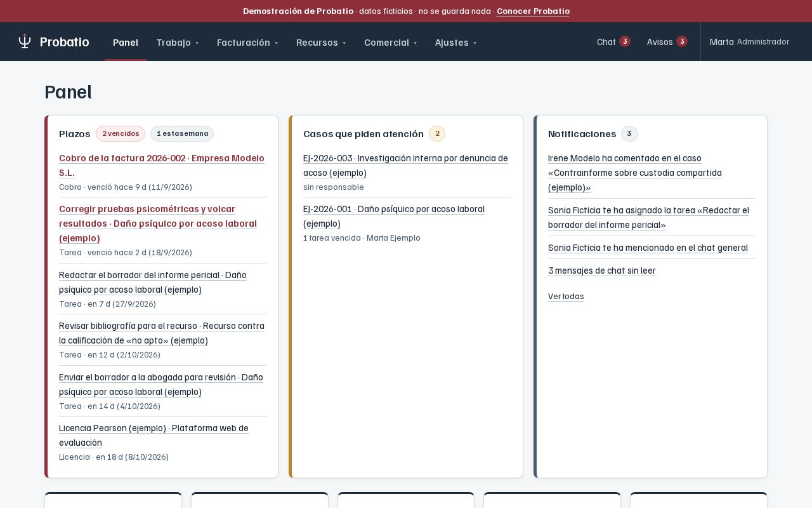Open Licencia Pearson deadline item
Screen dimensions: 812x508
pos(154,435)
